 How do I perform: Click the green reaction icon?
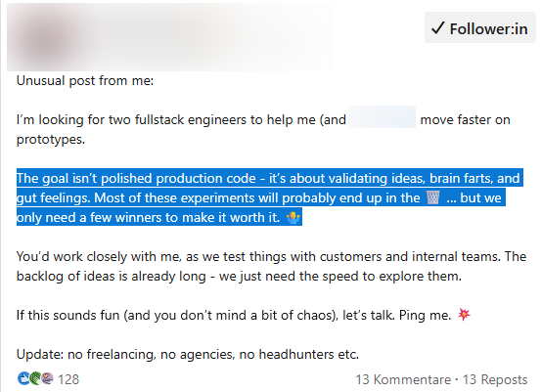[35, 378]
